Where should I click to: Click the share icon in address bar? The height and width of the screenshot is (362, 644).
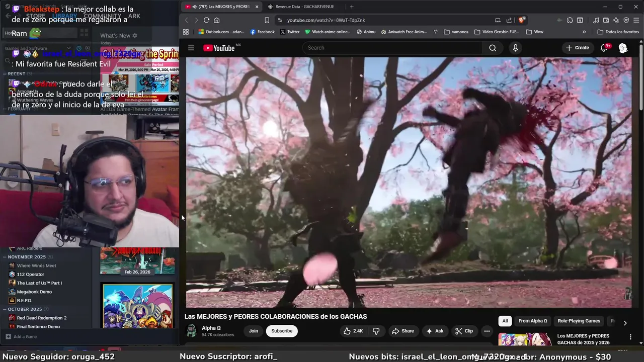coord(509,20)
